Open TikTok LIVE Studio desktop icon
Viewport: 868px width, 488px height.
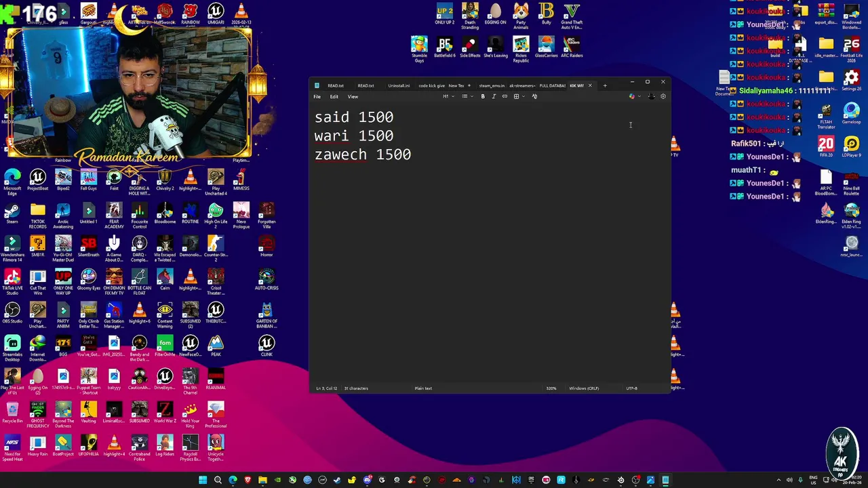12,280
